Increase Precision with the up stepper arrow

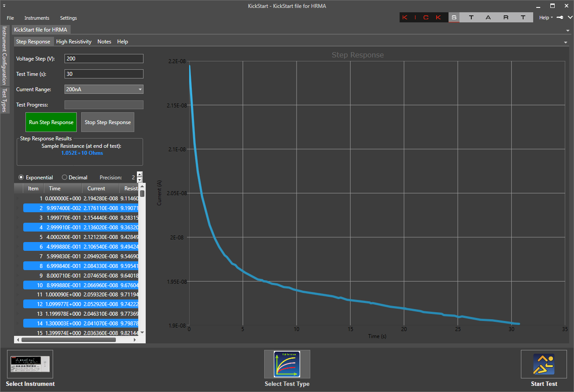tap(140, 174)
